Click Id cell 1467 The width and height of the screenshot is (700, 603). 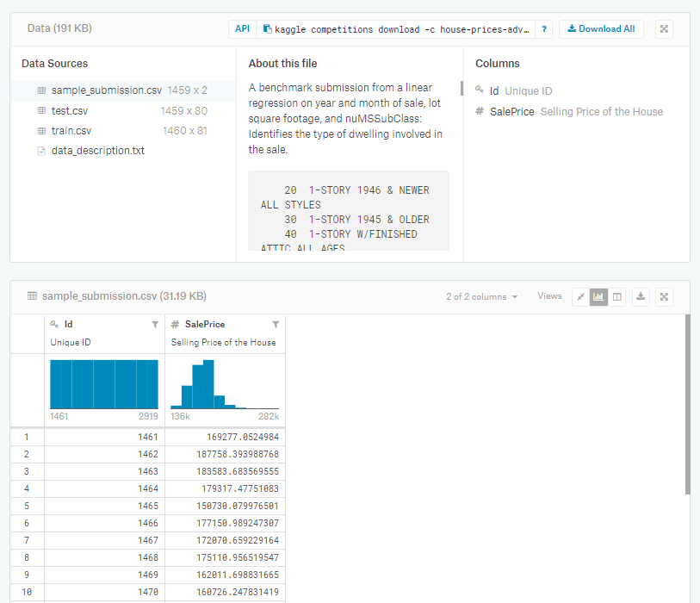(x=148, y=540)
